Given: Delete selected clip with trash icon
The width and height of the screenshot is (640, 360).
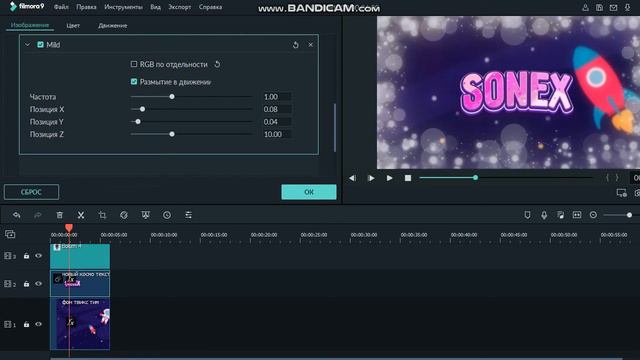Looking at the screenshot, I should coord(60,215).
